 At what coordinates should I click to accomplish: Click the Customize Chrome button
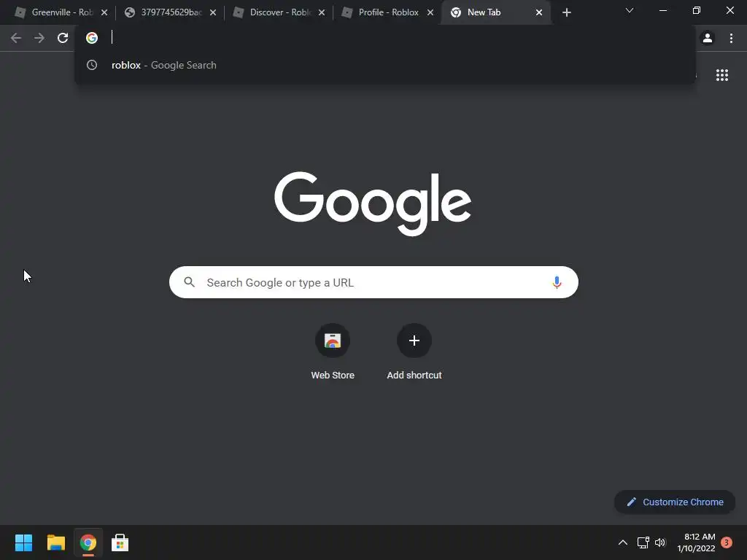(675, 502)
